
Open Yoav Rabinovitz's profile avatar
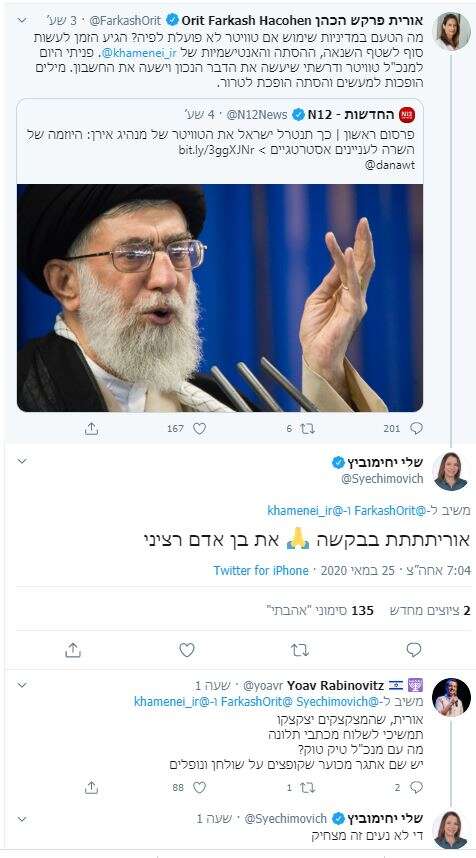tap(451, 697)
